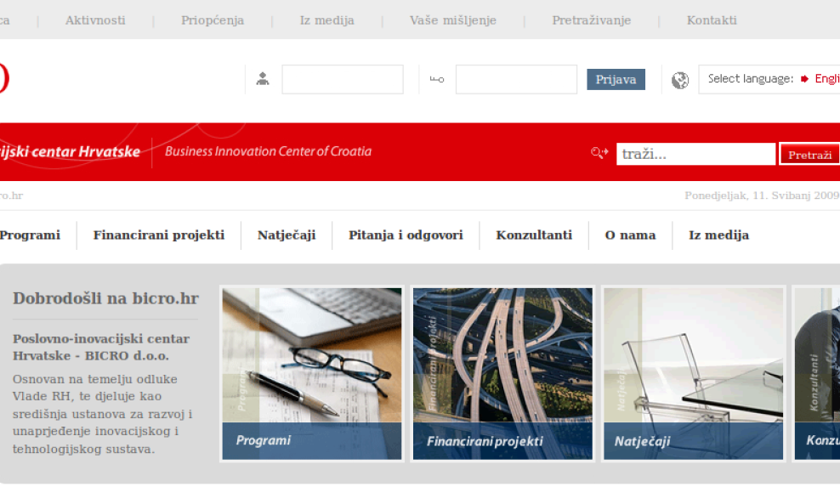Click the Select language label
Screen dimensions: 840x504
751,79
